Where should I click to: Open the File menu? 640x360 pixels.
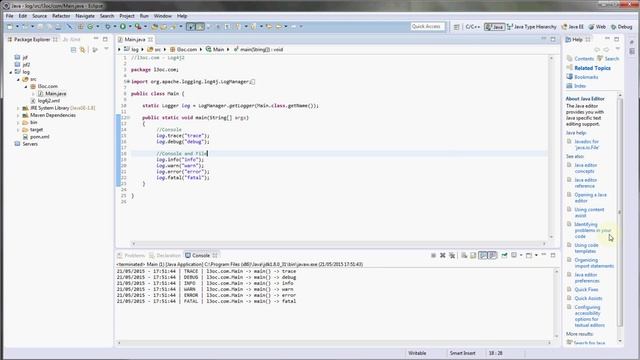pyautogui.click(x=9, y=16)
